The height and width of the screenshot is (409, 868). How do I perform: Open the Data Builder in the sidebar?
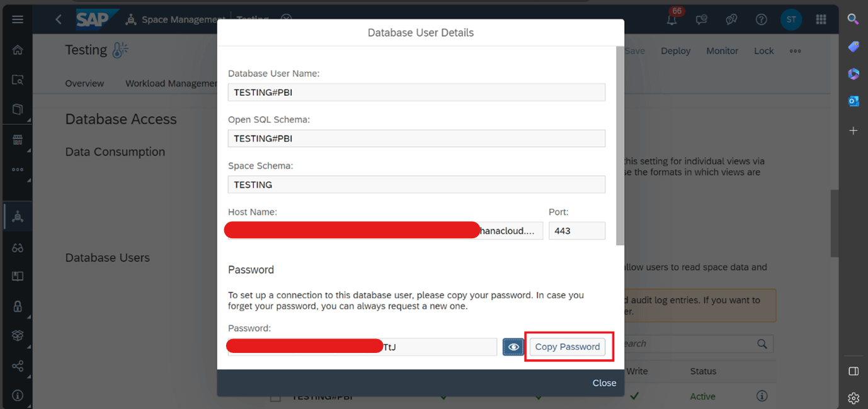click(x=17, y=108)
